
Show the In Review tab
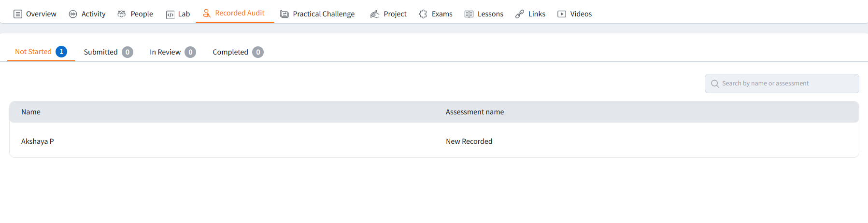coord(165,52)
